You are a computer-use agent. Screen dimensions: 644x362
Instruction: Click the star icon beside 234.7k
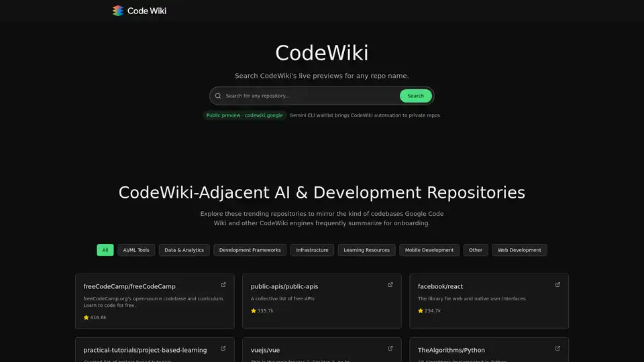click(x=421, y=310)
